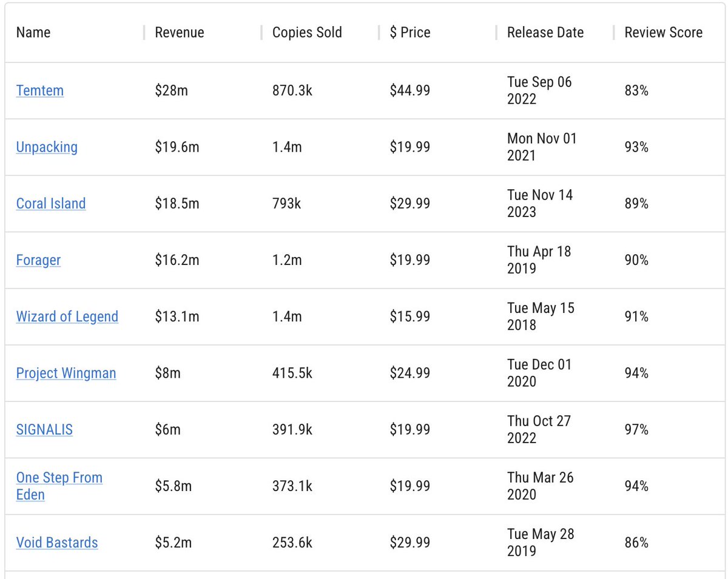This screenshot has width=728, height=579.
Task: Sort by the $ Price column header
Action: (x=410, y=32)
